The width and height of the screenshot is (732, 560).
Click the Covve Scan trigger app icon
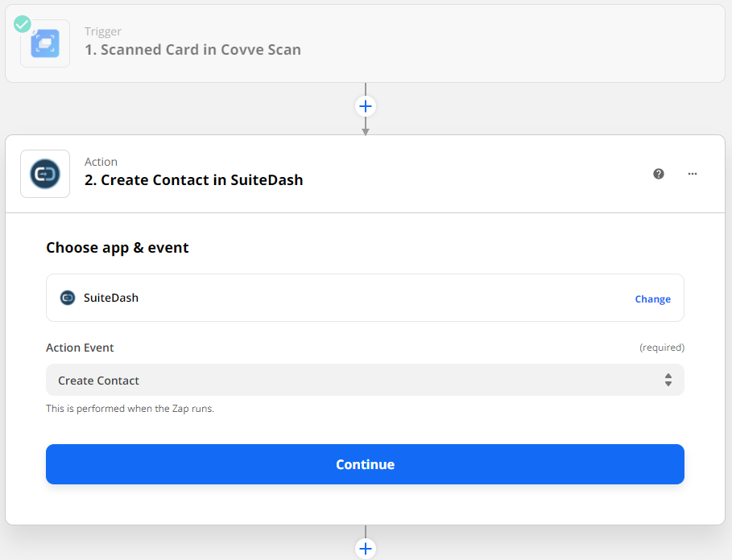(45, 43)
